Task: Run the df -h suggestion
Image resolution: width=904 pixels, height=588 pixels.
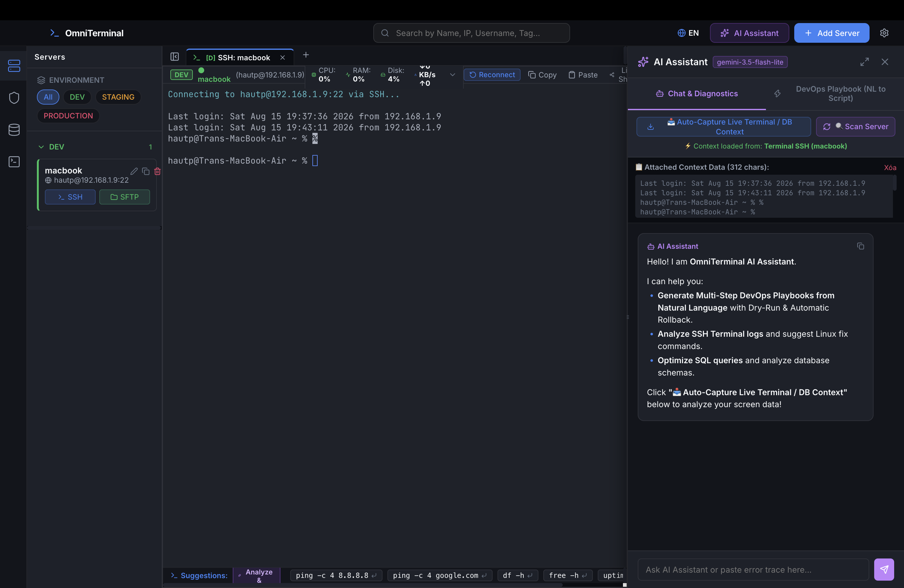Action: (518, 575)
